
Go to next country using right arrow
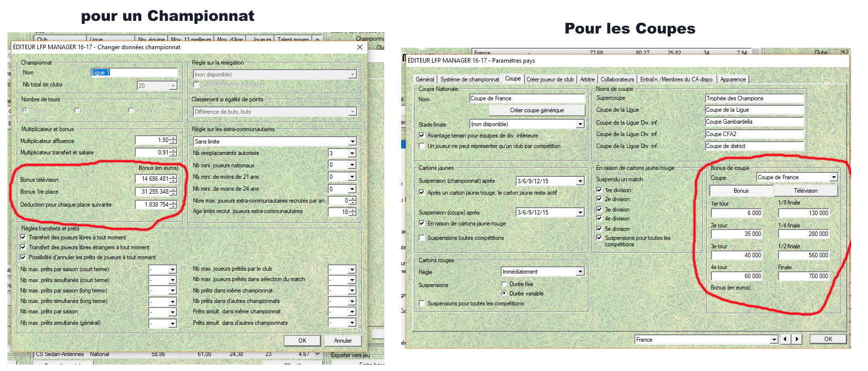(x=797, y=339)
